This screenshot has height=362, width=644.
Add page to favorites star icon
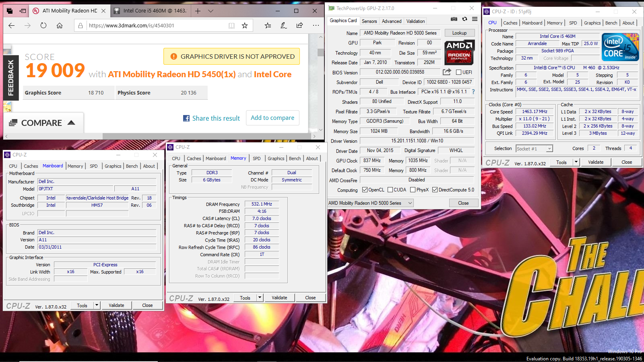245,25
